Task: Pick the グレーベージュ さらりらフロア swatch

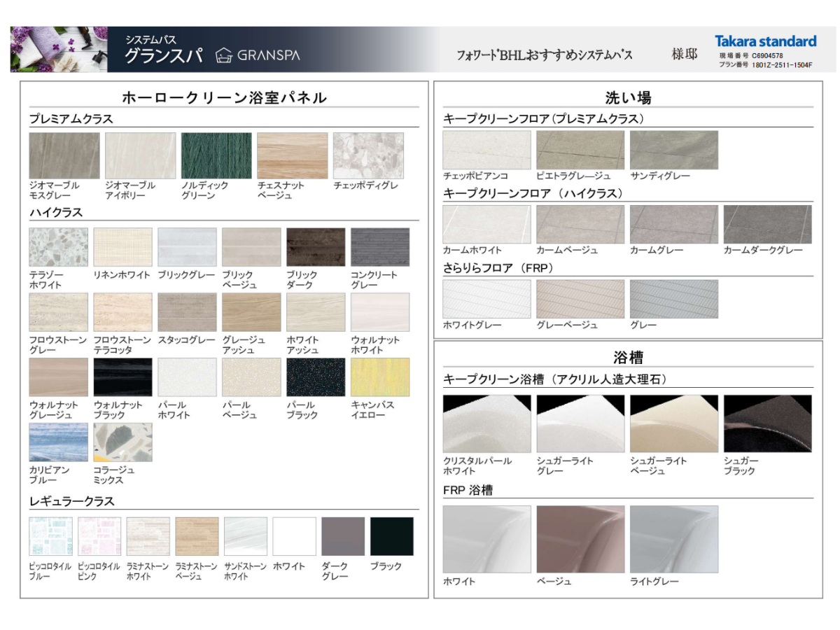Action: (580, 299)
